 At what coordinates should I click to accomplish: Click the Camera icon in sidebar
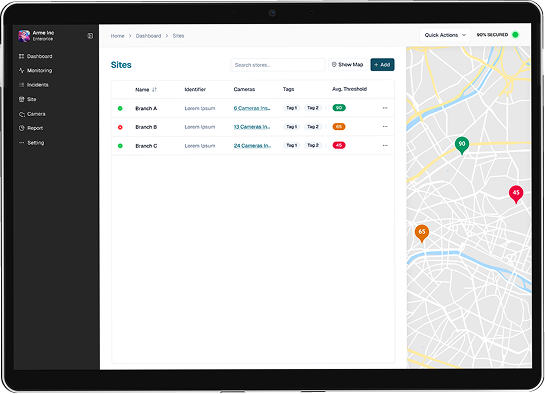pos(22,114)
